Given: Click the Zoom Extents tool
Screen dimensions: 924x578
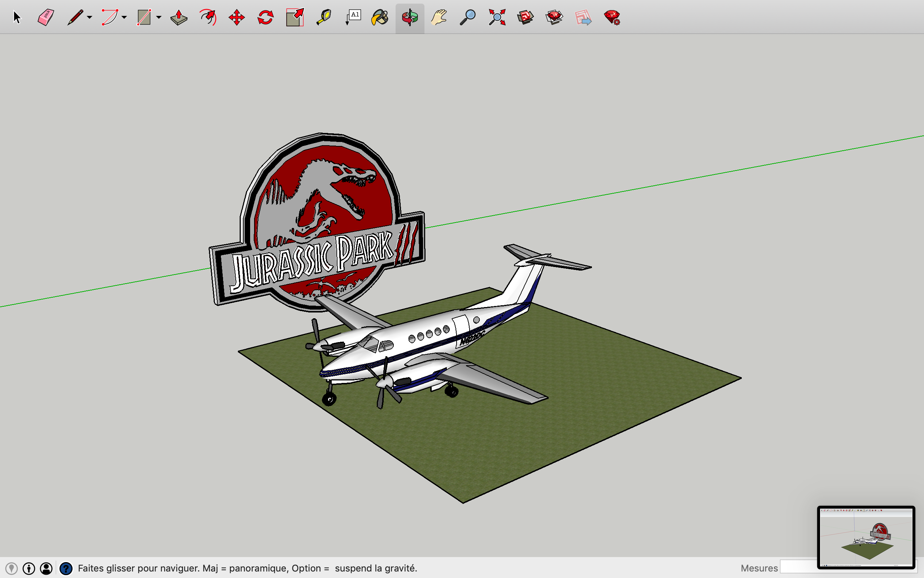Looking at the screenshot, I should click(497, 18).
